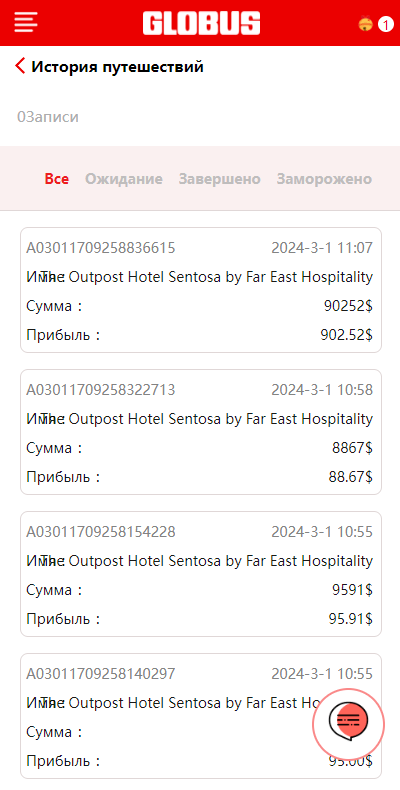This screenshot has width=400, height=790.
Task: Go back using the red chevron arrow
Action: click(20, 66)
